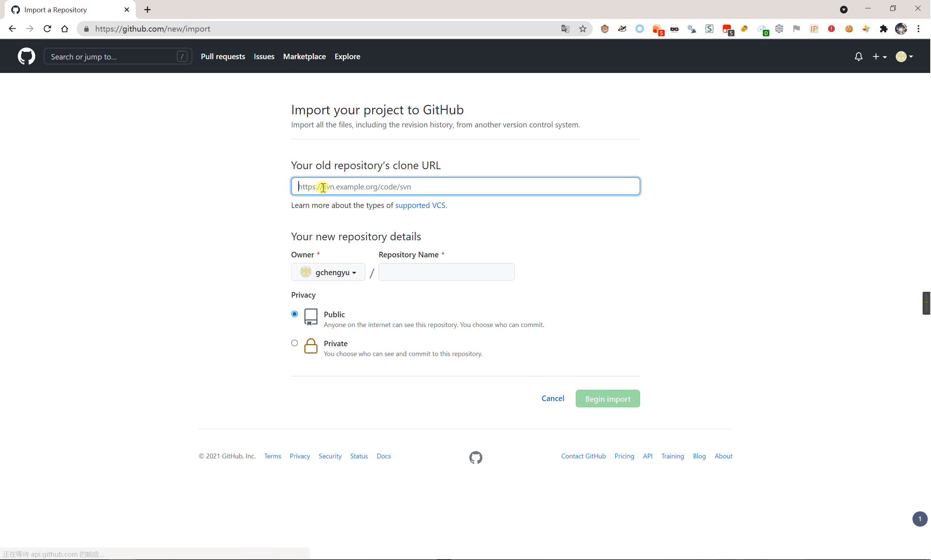Click the Cancel link
This screenshot has width=931, height=560.
[x=552, y=398]
